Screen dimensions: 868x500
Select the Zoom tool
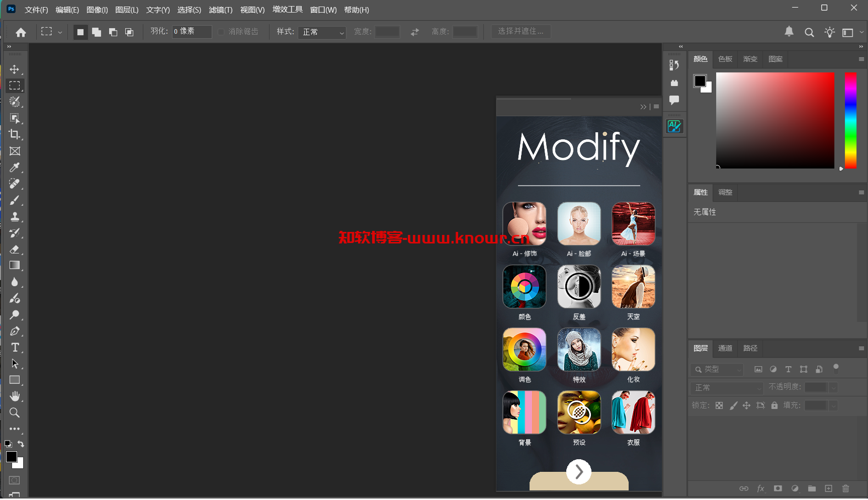pos(15,412)
